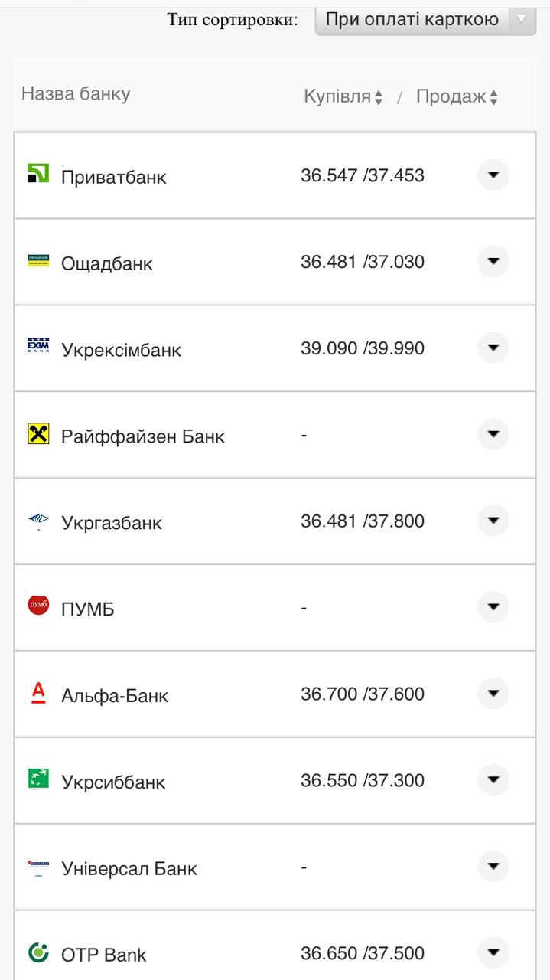Open the sort type dropdown
Image resolution: width=550 pixels, height=980 pixels.
pyautogui.click(x=425, y=20)
